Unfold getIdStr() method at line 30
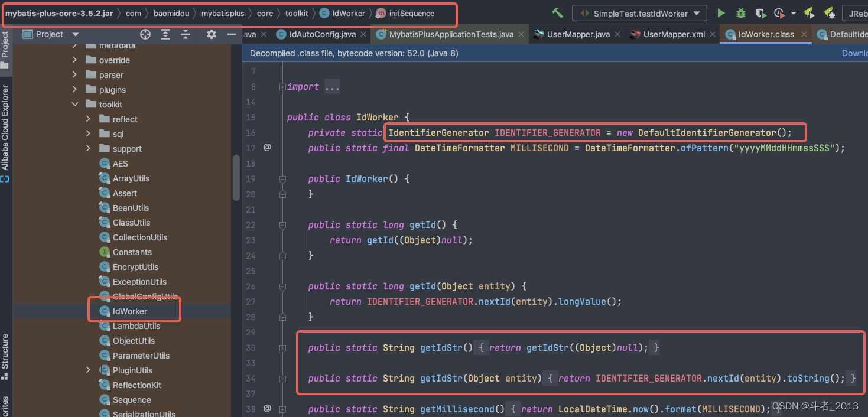The image size is (868, 417). [x=282, y=348]
